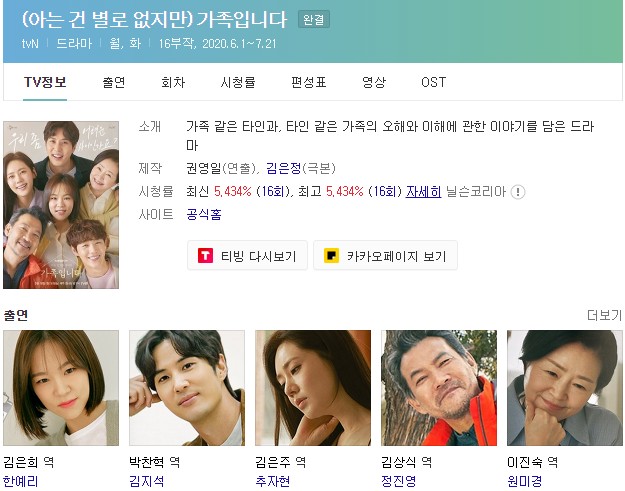The image size is (625, 491).
Task: Click the red Tving logo icon
Action: [205, 255]
